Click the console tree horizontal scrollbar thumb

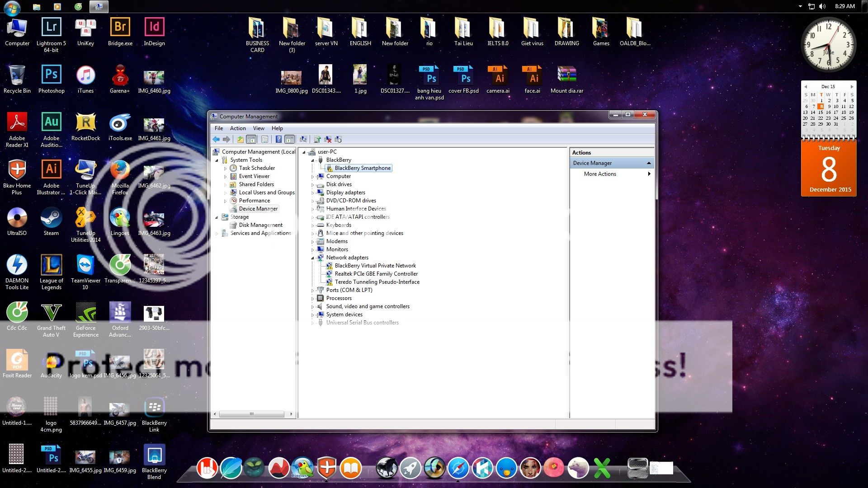click(252, 414)
